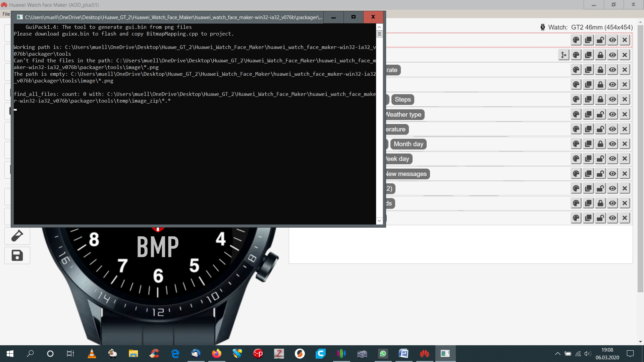Click console scrollbar down arrow
This screenshot has width=644, height=362.
tap(379, 221)
